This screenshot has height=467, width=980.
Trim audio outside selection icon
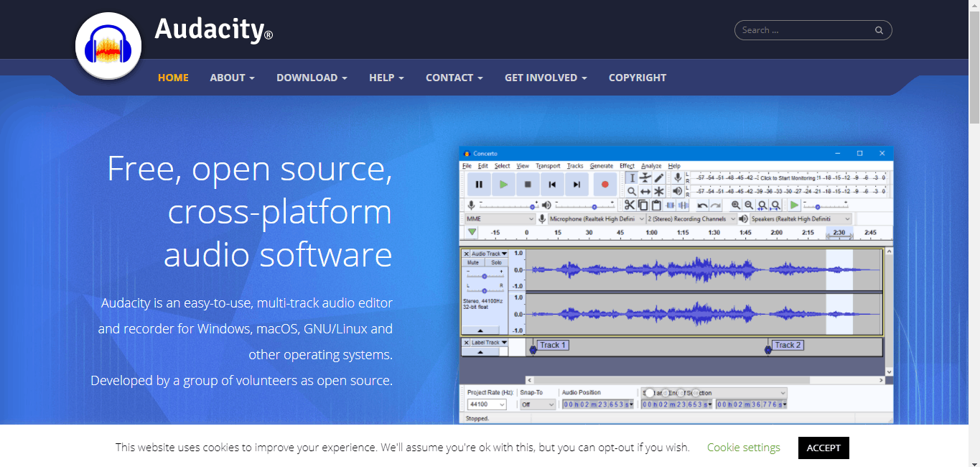(x=670, y=205)
